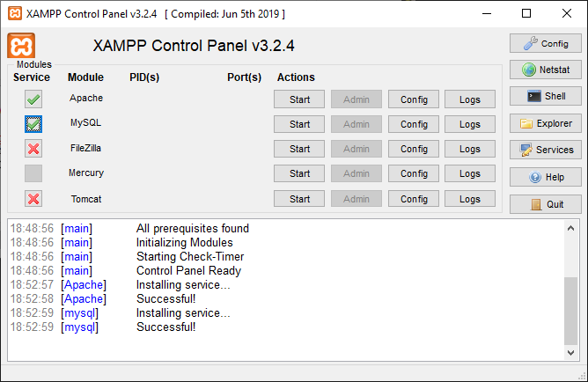Open the Apache Logs menu
Screen dimensions: 588x382
[x=470, y=99]
